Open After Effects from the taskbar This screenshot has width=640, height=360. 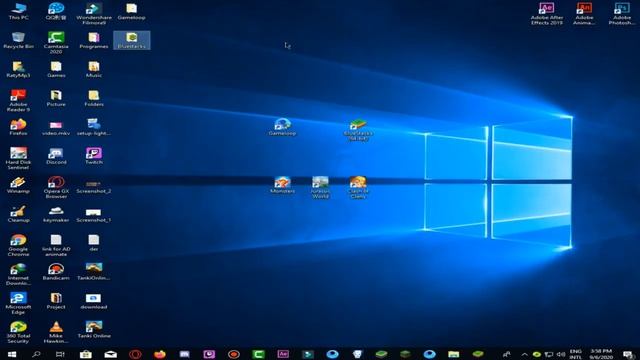[283, 354]
